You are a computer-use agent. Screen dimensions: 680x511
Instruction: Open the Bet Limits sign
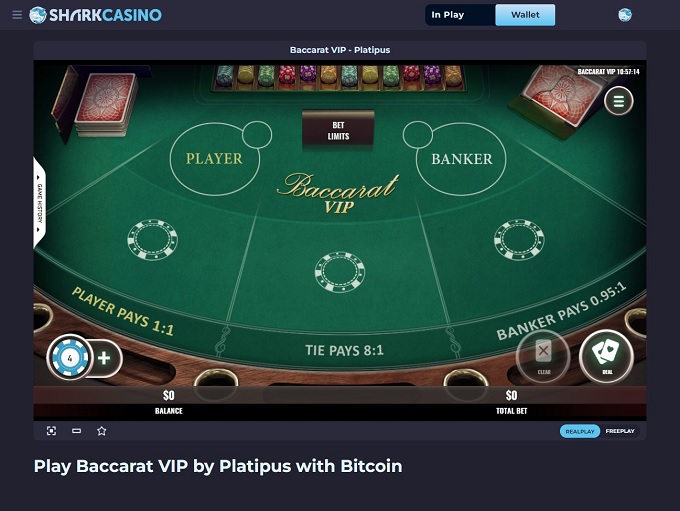coord(338,130)
